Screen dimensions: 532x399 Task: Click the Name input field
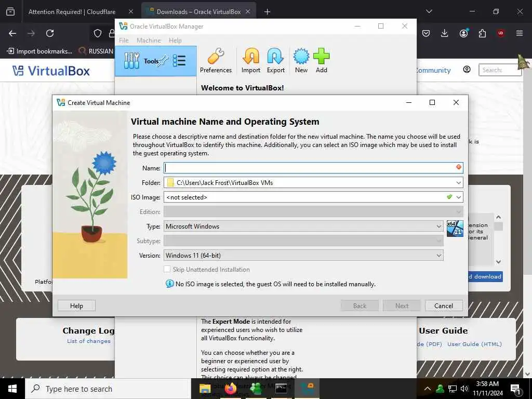[313, 168]
